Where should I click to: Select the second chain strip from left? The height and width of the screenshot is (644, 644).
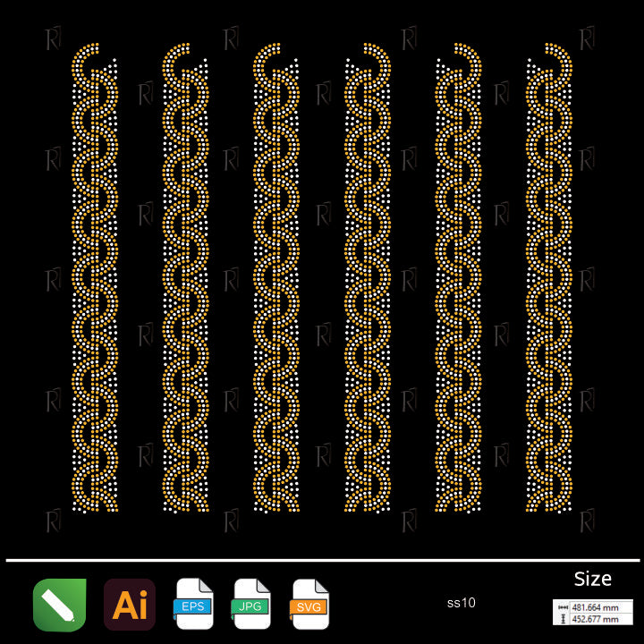[186, 286]
